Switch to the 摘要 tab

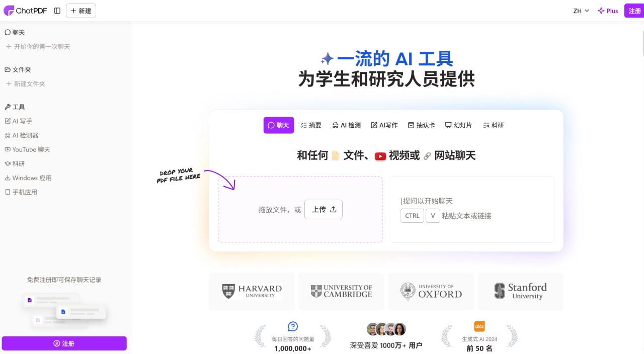pos(311,125)
